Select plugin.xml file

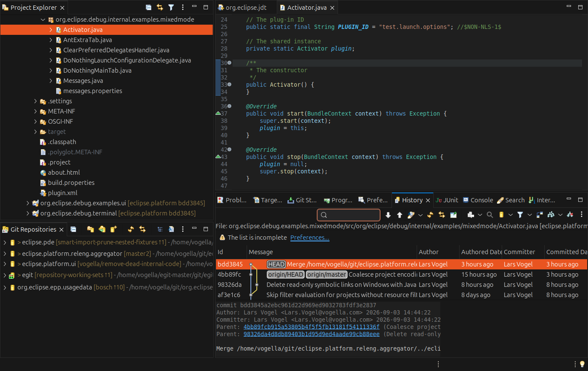(x=62, y=193)
